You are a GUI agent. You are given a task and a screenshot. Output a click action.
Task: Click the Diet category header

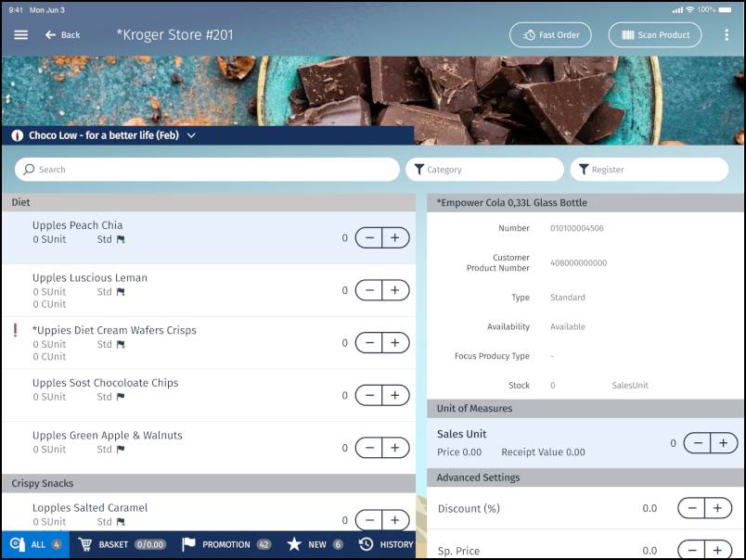click(209, 202)
